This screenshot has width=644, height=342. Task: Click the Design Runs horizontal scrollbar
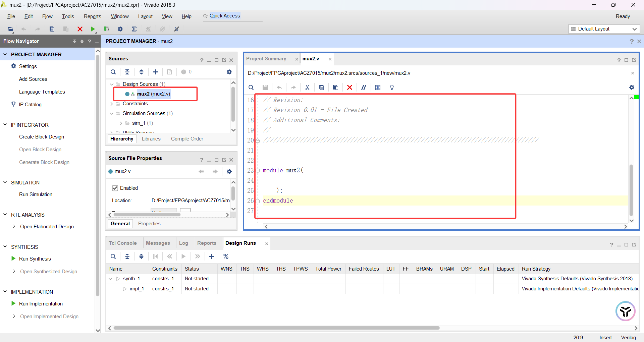[x=277, y=328]
